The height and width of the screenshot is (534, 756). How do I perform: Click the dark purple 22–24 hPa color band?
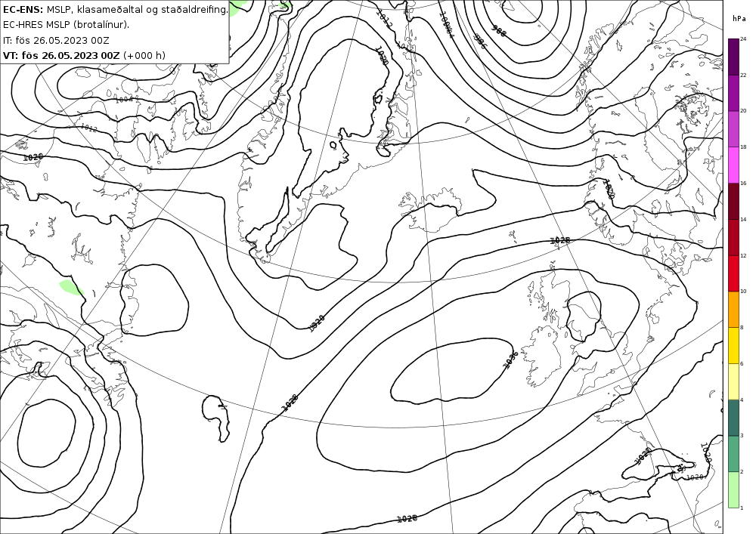coord(733,57)
